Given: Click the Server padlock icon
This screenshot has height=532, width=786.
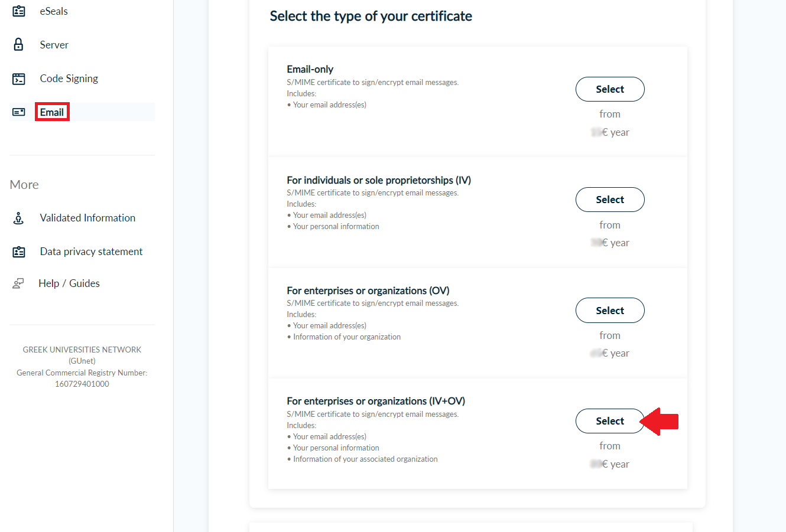Looking at the screenshot, I should pyautogui.click(x=19, y=45).
